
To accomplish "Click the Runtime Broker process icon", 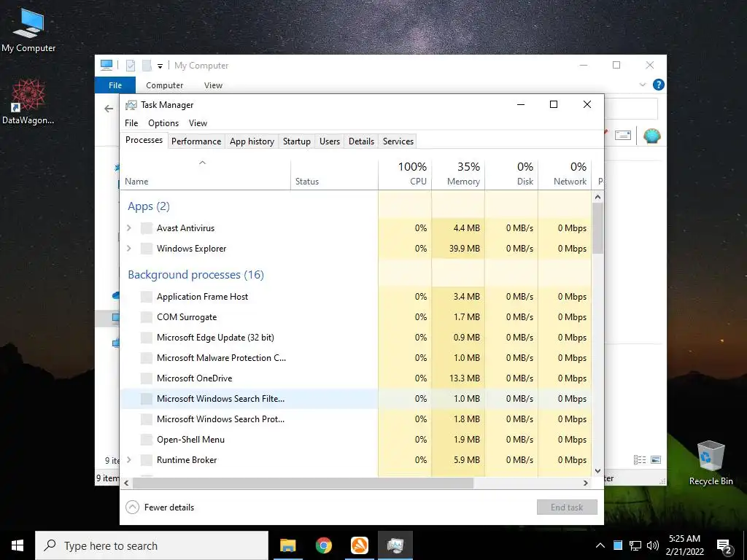I will pyautogui.click(x=147, y=460).
